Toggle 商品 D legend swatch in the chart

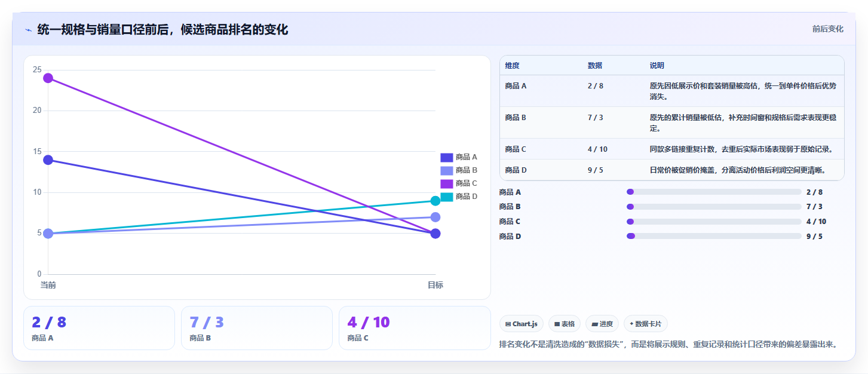point(447,197)
